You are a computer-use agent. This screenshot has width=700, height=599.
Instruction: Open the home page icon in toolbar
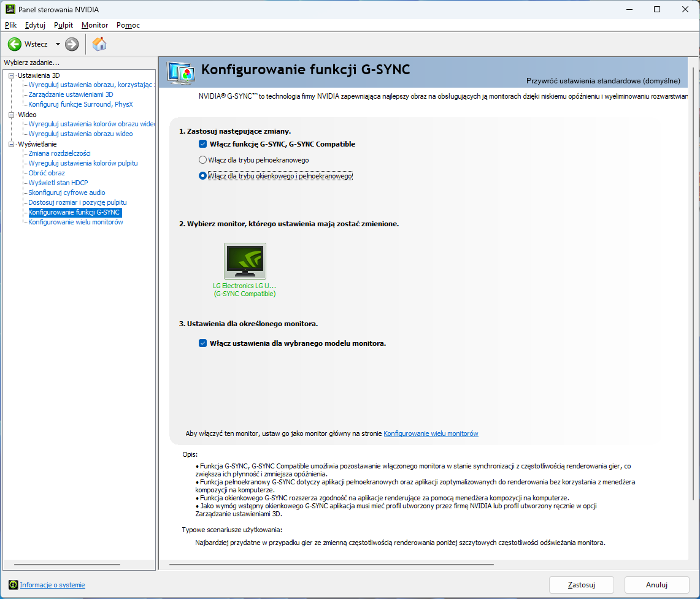(x=99, y=44)
